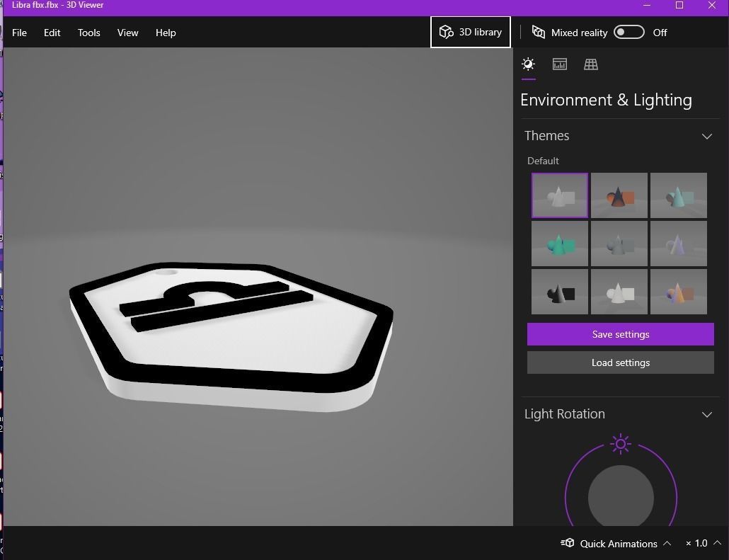Click the Quick Animations label
The width and height of the screenshot is (729, 560).
coord(619,544)
